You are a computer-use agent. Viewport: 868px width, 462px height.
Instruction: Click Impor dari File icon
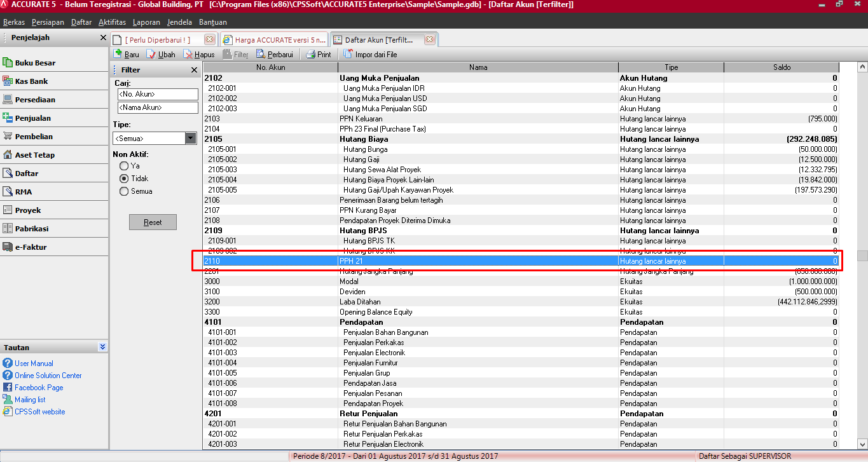point(348,55)
